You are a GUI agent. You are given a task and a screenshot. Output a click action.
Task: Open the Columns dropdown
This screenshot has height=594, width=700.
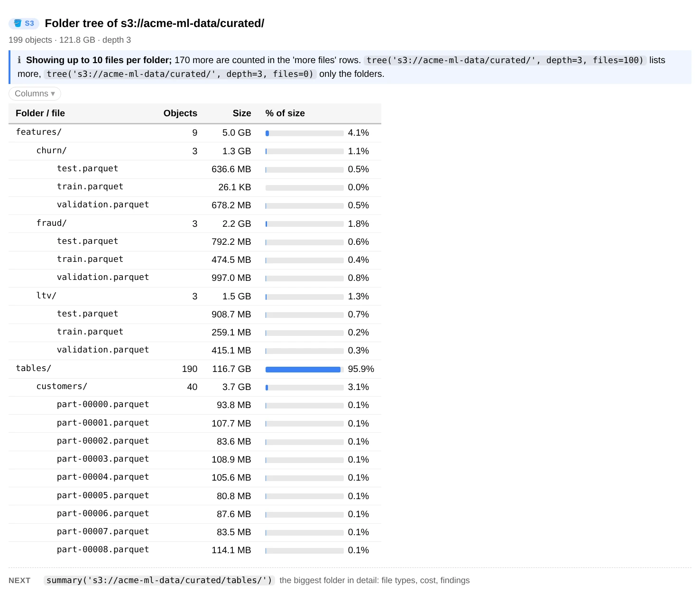coord(35,93)
